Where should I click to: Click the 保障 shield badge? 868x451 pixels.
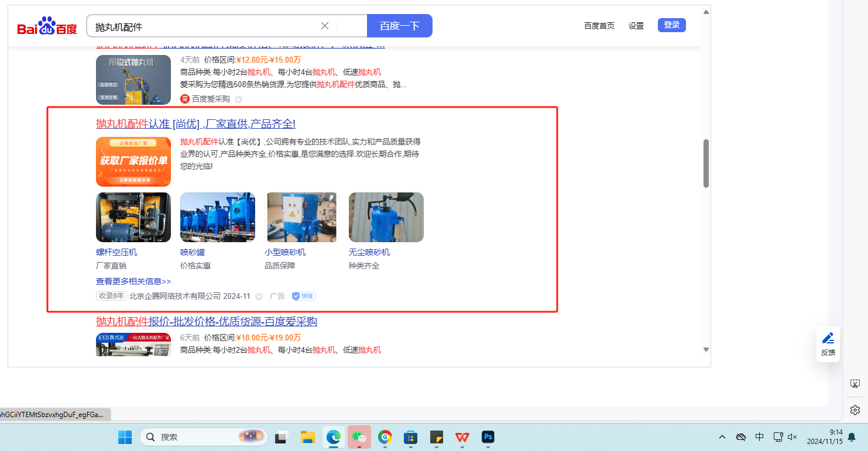(304, 296)
